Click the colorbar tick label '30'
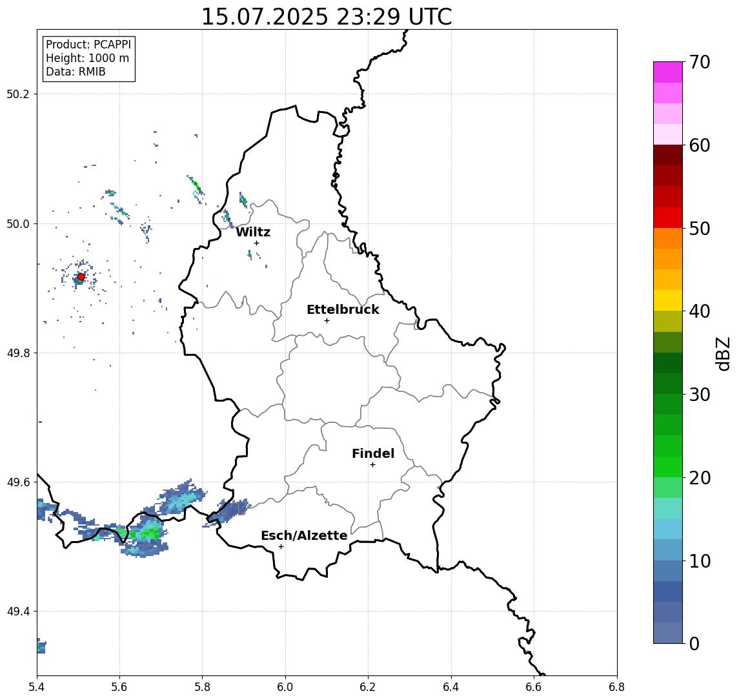739x700 pixels. click(x=700, y=395)
